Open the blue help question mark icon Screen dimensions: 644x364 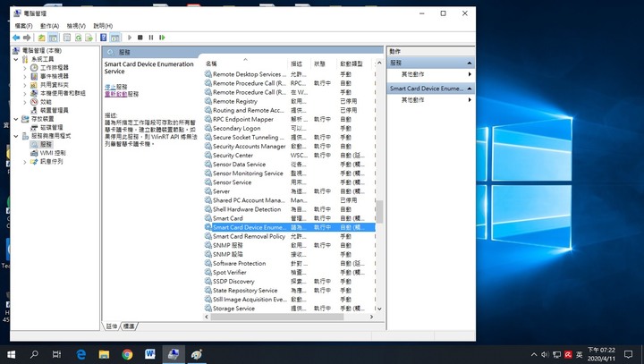[104, 38]
